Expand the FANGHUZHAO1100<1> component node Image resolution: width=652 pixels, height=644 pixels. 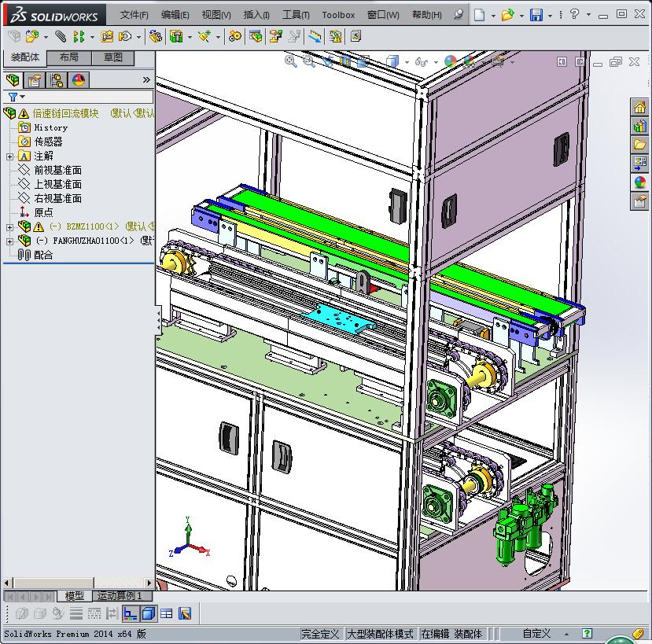(x=9, y=241)
